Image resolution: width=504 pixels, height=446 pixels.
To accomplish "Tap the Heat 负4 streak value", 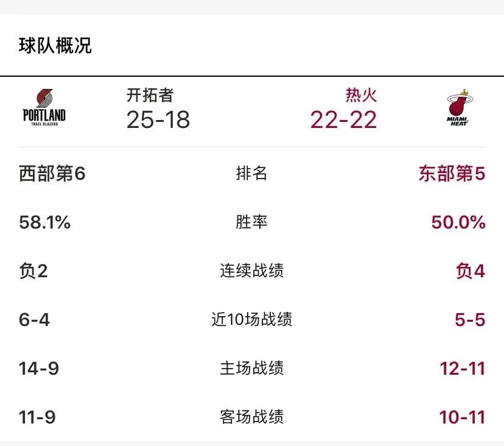I will click(471, 271).
